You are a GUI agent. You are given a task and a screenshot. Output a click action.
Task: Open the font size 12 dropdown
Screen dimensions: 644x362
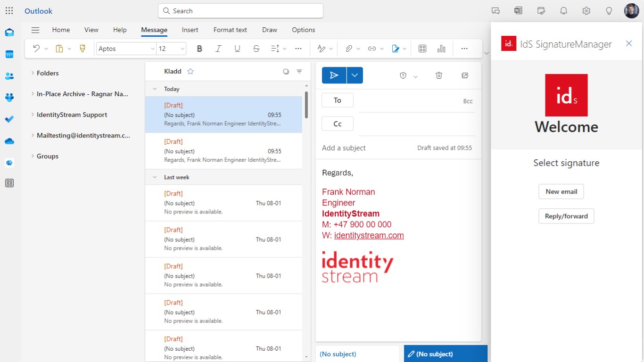[x=183, y=49]
